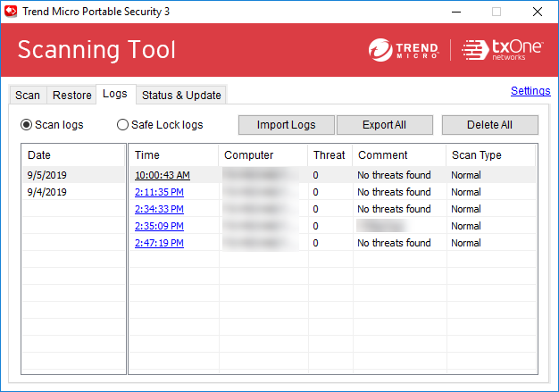Click the Trend Micro logo in header
Viewport: 559px width, 392px height.
click(404, 50)
